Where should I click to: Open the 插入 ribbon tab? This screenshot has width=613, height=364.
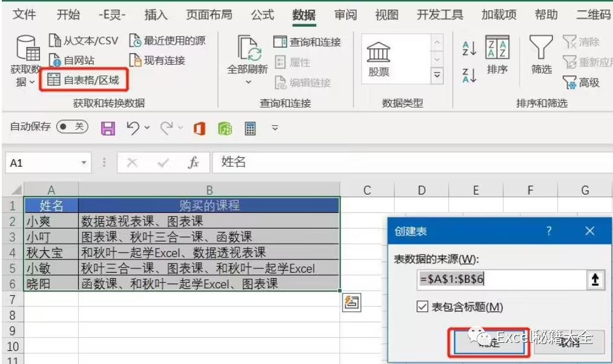[156, 15]
